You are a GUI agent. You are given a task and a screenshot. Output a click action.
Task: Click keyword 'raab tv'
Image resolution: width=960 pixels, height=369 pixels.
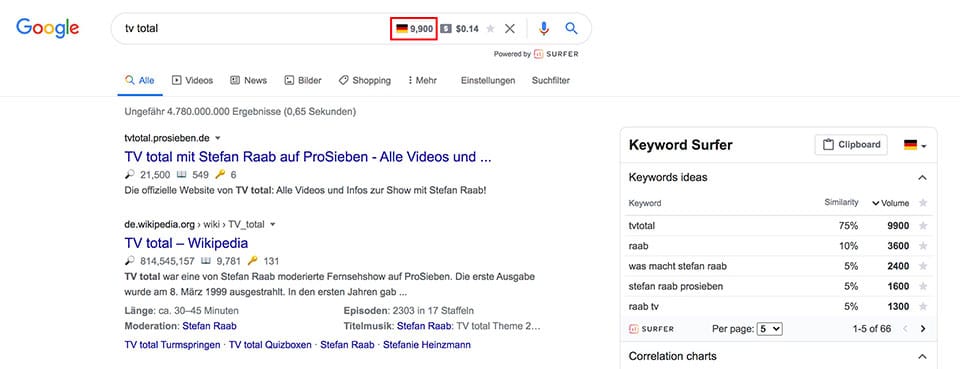pyautogui.click(x=643, y=307)
